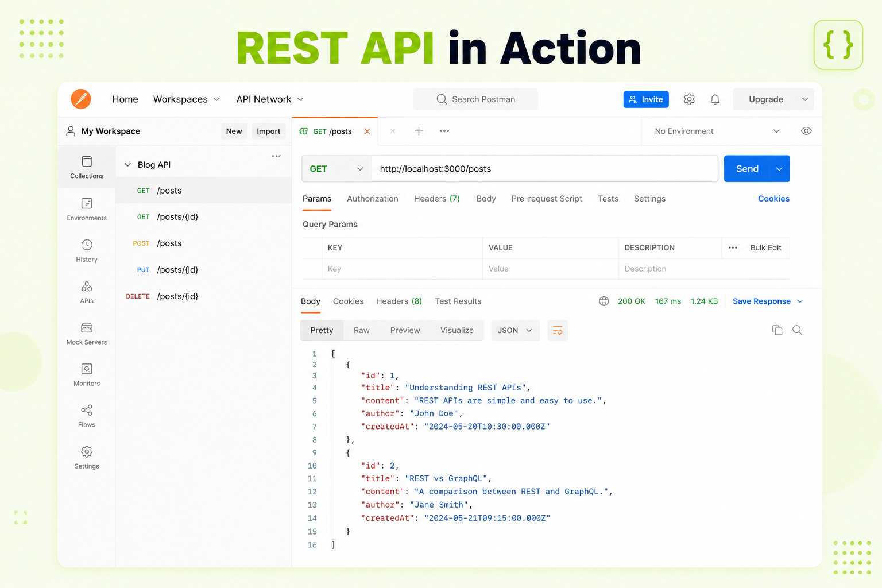Switch to the Authorization tab
The height and width of the screenshot is (588, 882).
(x=373, y=199)
